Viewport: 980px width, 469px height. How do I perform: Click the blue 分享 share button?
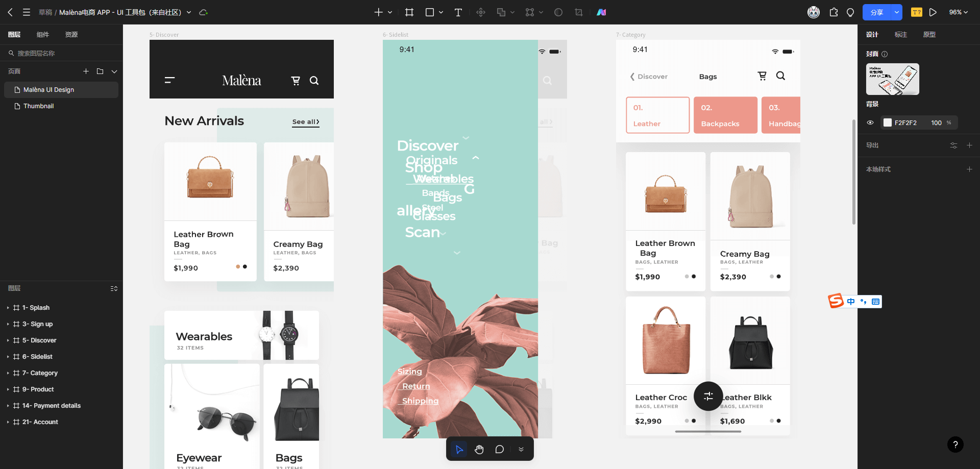click(877, 12)
